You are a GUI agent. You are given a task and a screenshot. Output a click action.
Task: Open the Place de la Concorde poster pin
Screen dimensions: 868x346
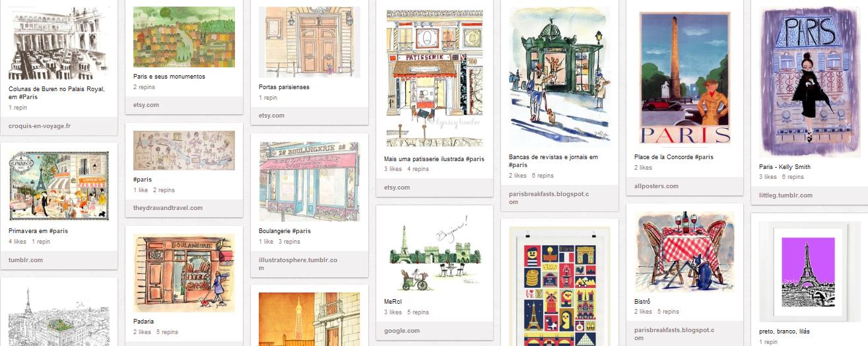coord(685,78)
